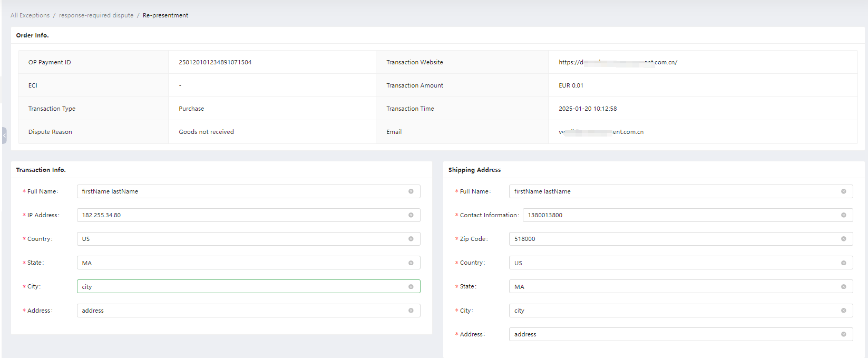Clear the Shipping Address Full Name field
This screenshot has height=358, width=868.
tap(844, 191)
